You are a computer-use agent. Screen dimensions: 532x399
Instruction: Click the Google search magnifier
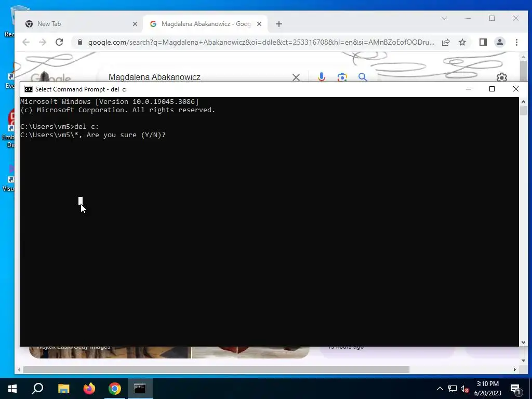(363, 77)
